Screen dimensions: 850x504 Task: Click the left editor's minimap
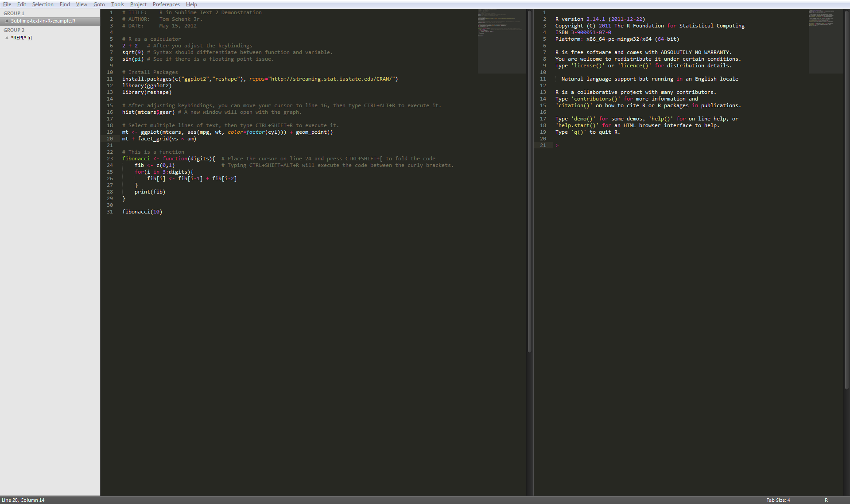(501, 41)
